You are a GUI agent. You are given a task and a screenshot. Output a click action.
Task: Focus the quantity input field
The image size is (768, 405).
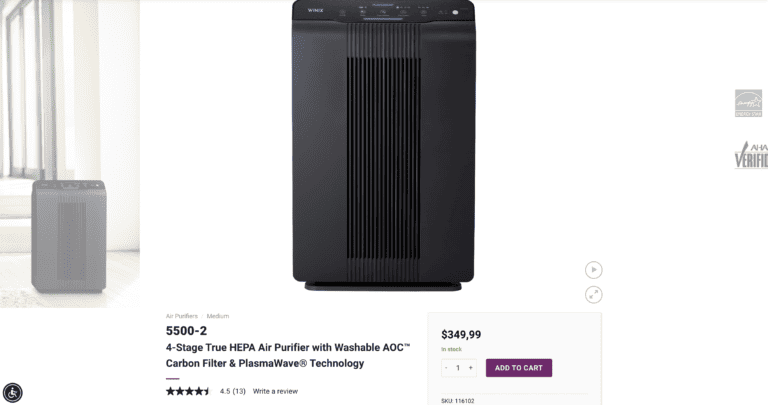click(458, 368)
